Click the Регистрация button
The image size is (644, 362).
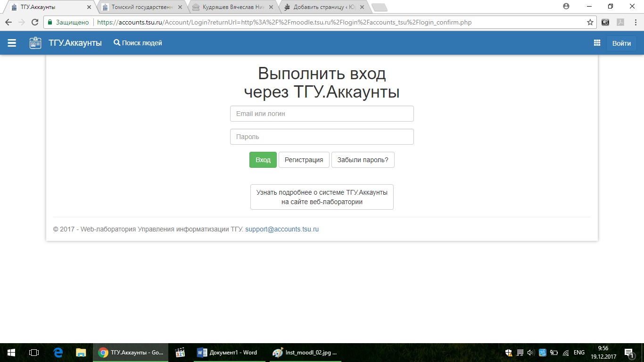(304, 160)
